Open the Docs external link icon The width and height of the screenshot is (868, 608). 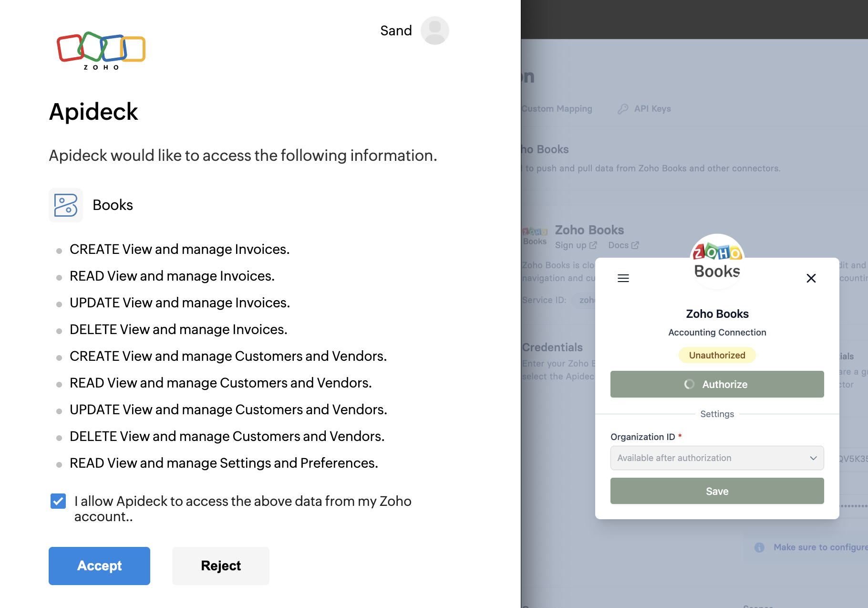pos(636,245)
